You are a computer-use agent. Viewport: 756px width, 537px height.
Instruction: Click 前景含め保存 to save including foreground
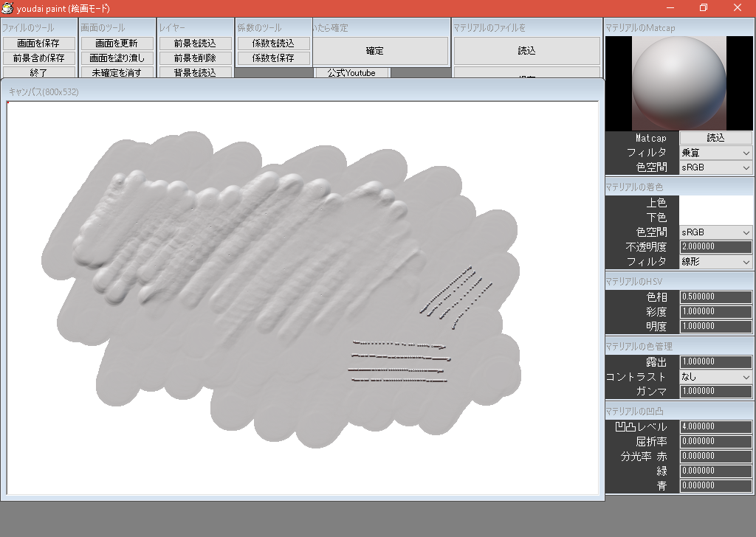[41, 58]
